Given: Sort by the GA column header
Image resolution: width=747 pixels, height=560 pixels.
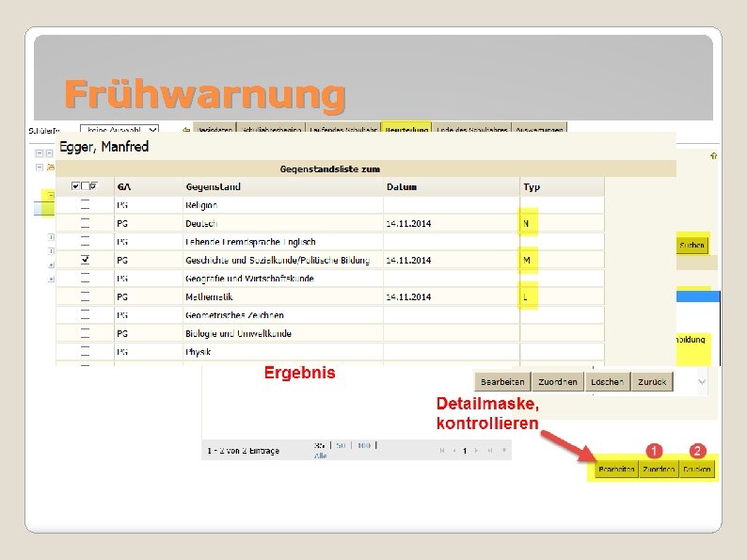Looking at the screenshot, I should 124,187.
